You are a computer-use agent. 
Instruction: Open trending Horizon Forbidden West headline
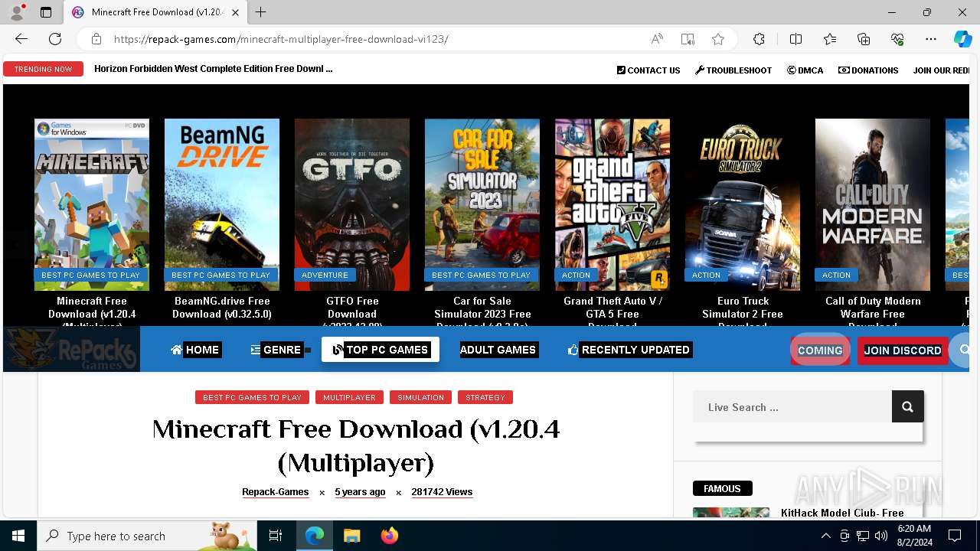pos(214,69)
